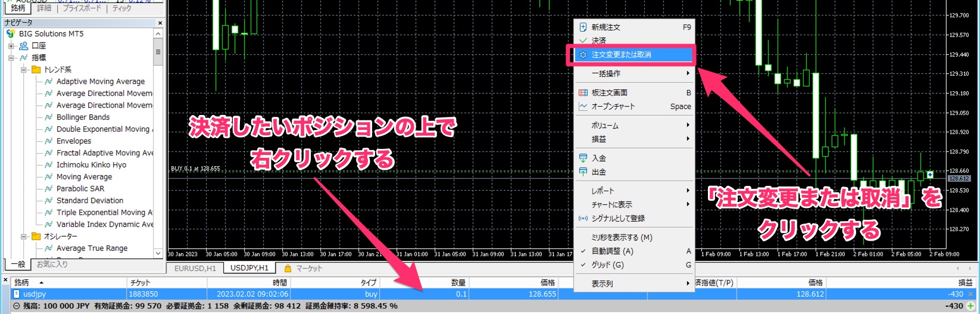Click the 出金 withdrawal icon in menu
This screenshot has width=980, height=314.
click(583, 172)
